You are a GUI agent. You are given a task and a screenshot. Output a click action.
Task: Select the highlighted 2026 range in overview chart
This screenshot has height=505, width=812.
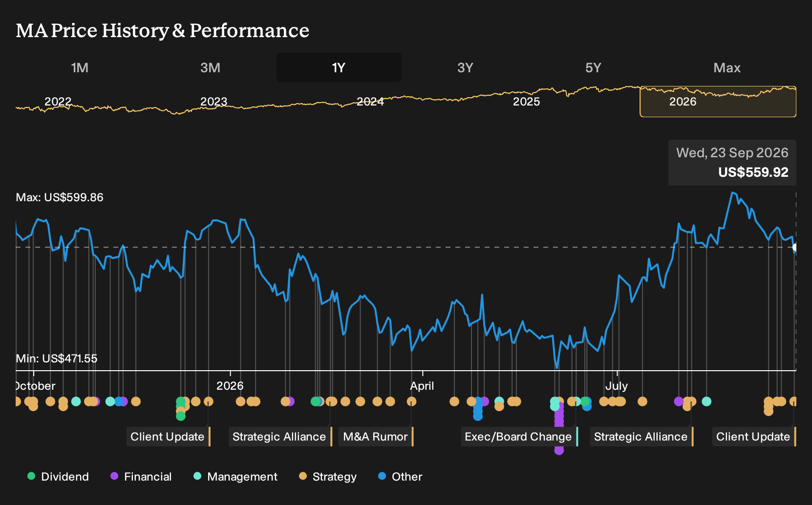pos(718,102)
